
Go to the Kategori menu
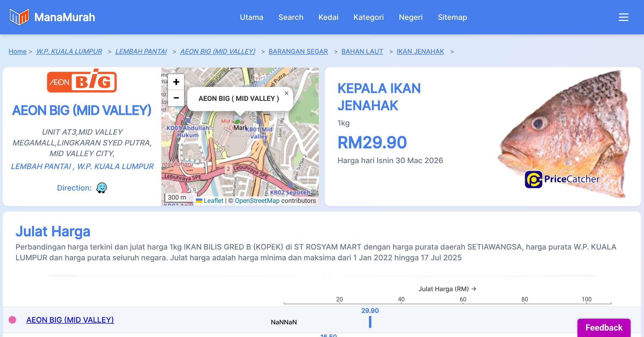coord(368,17)
